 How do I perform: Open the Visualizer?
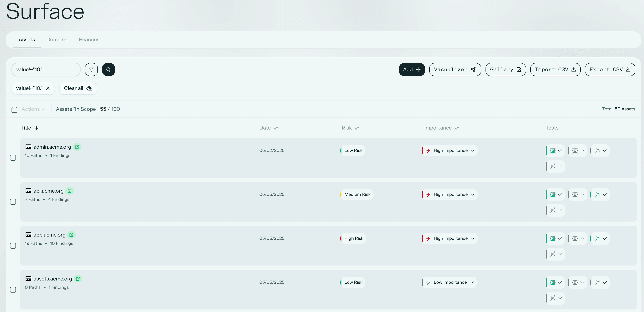[x=455, y=70]
